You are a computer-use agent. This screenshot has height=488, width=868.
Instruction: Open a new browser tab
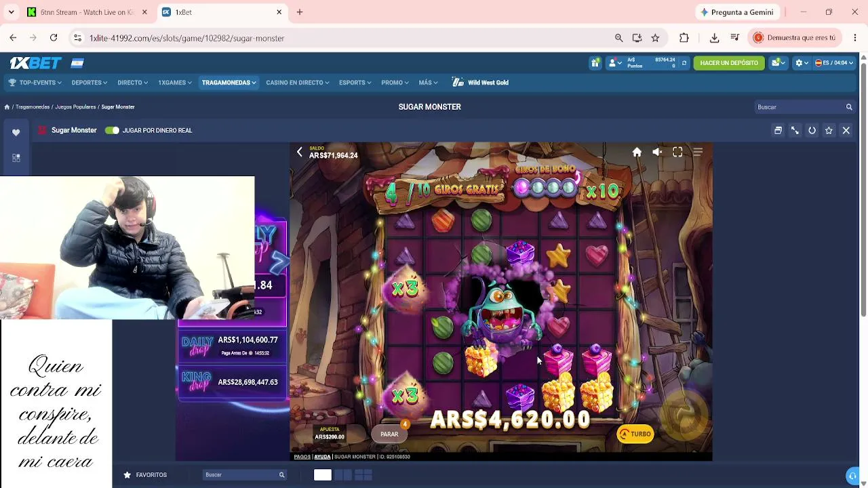(x=300, y=12)
